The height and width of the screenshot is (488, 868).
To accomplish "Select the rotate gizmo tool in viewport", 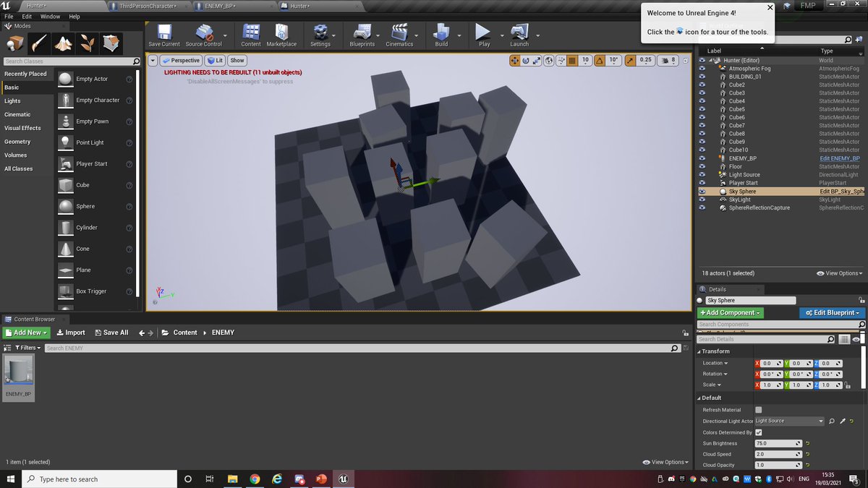I will pos(526,61).
